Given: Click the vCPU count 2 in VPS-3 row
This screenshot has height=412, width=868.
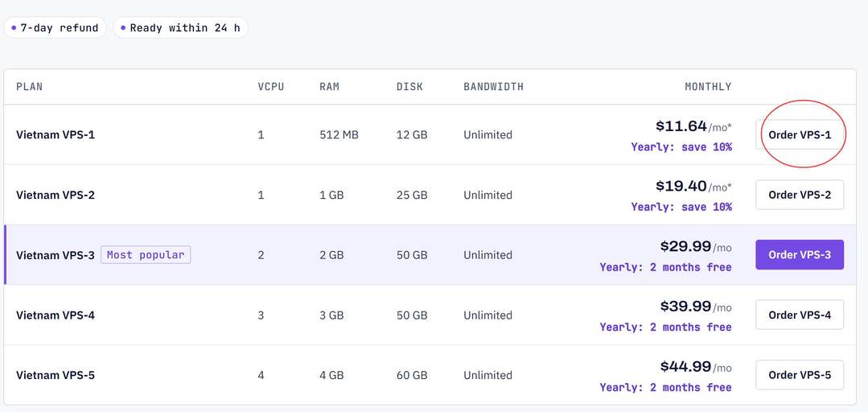Looking at the screenshot, I should [x=261, y=255].
